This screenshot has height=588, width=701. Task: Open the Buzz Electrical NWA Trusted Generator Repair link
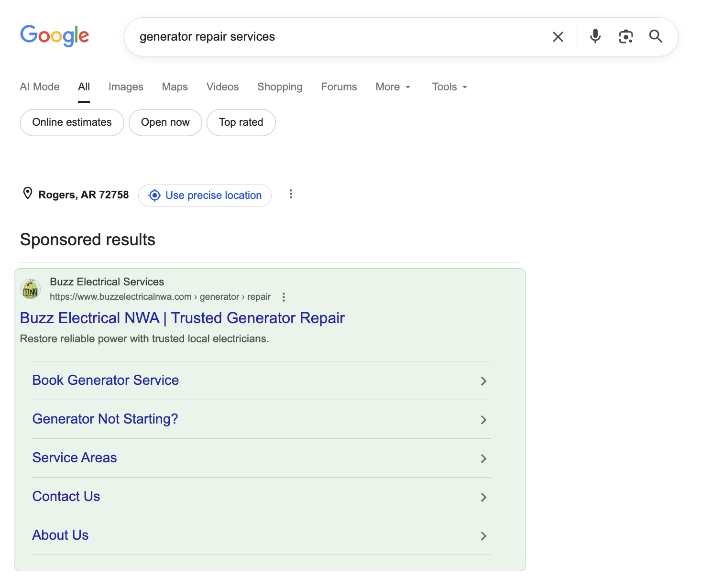[x=182, y=318]
